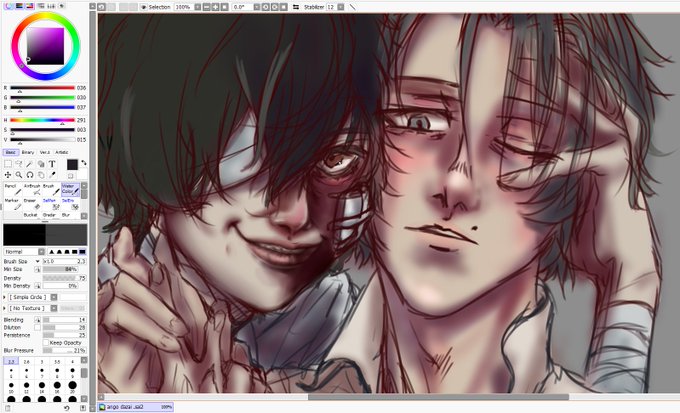Open Brush Size multiplier dropdown

[x=38, y=261]
